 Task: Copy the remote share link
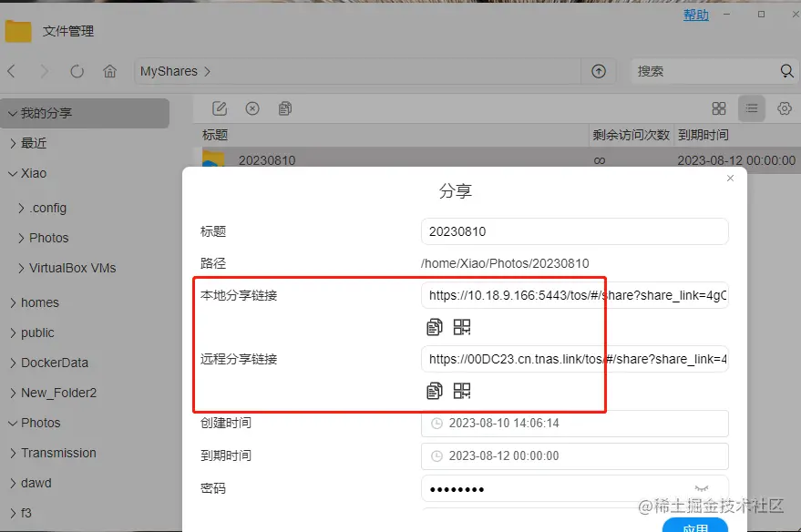(x=434, y=391)
